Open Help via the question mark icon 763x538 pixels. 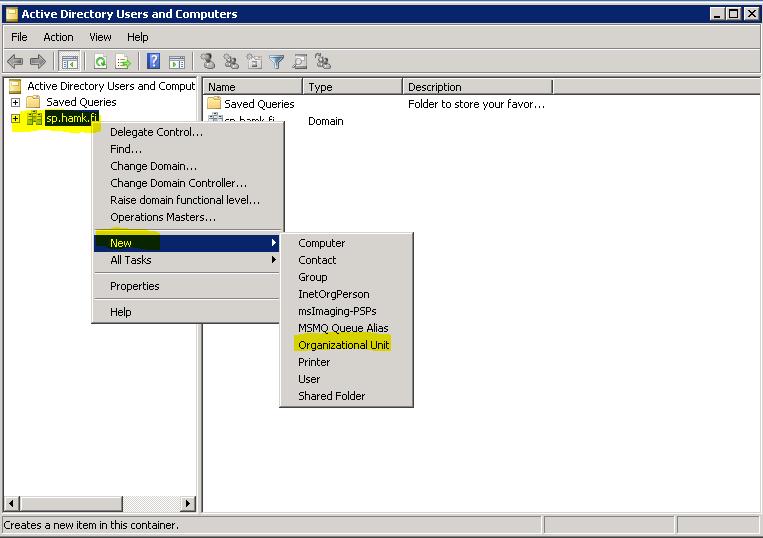153,61
